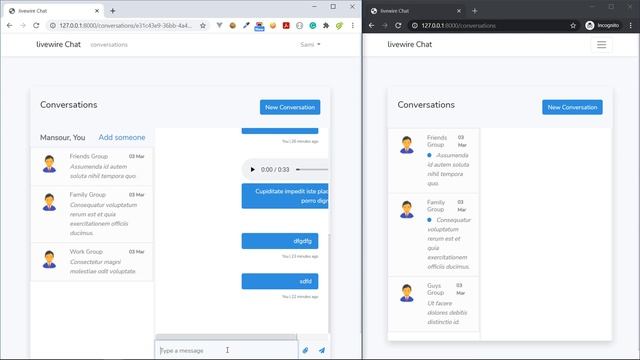640x360 pixels.
Task: Click Friends Group avatar in incognito window
Action: click(x=407, y=145)
